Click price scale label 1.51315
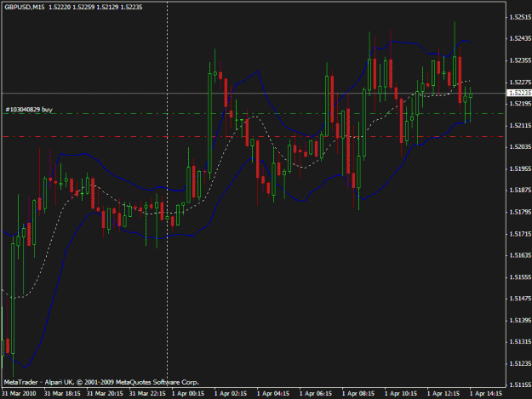This screenshot has height=399, width=532. point(520,342)
